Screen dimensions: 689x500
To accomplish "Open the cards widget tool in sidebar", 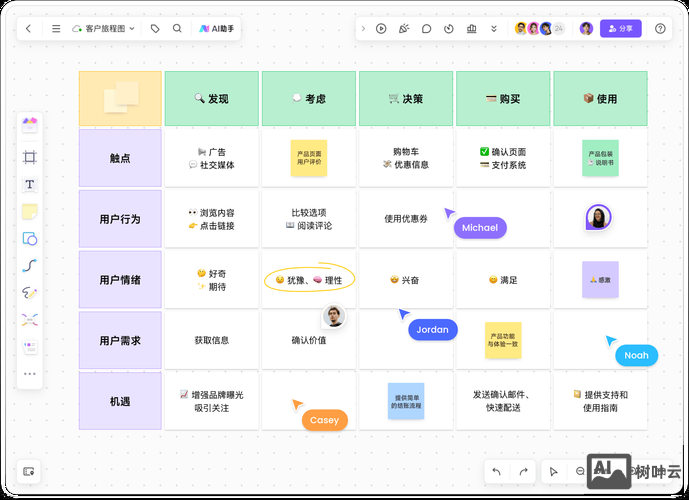I will pos(30,347).
